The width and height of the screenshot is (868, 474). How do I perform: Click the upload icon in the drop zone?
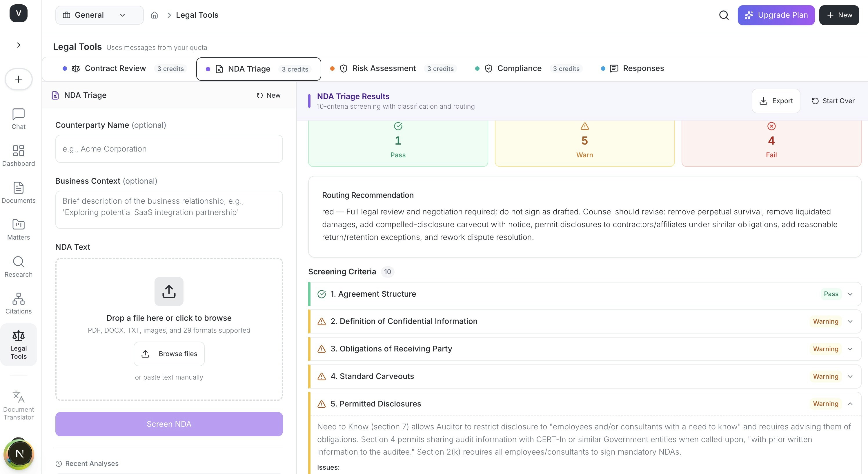click(x=169, y=291)
